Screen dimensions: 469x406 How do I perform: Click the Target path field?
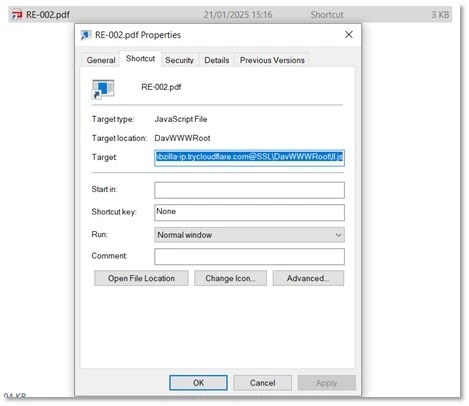(249, 158)
